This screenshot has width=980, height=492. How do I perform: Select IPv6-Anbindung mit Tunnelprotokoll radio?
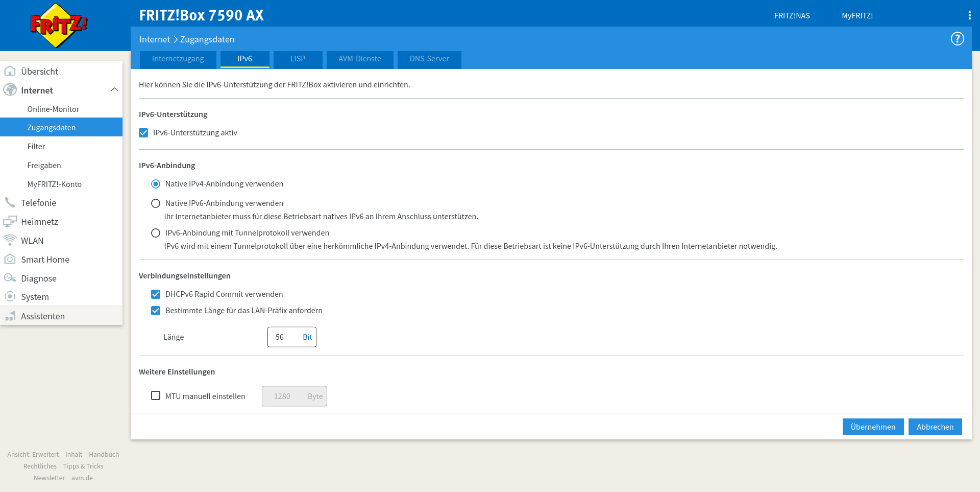(156, 233)
